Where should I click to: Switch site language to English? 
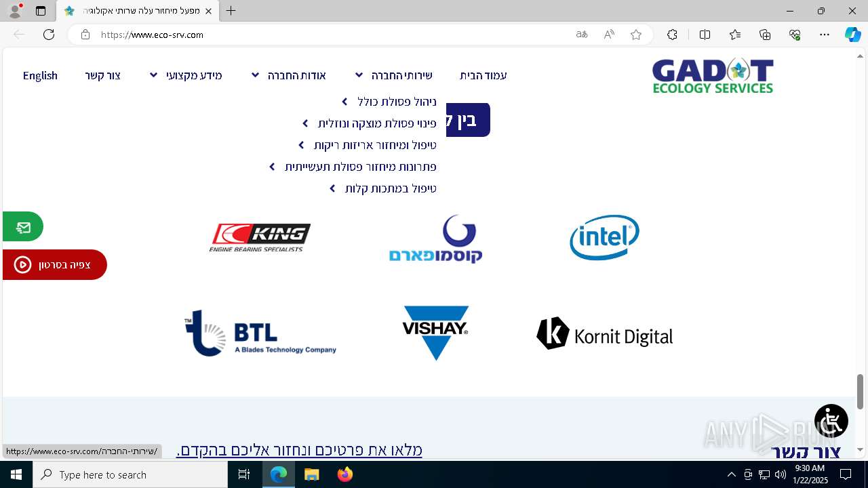coord(40,75)
